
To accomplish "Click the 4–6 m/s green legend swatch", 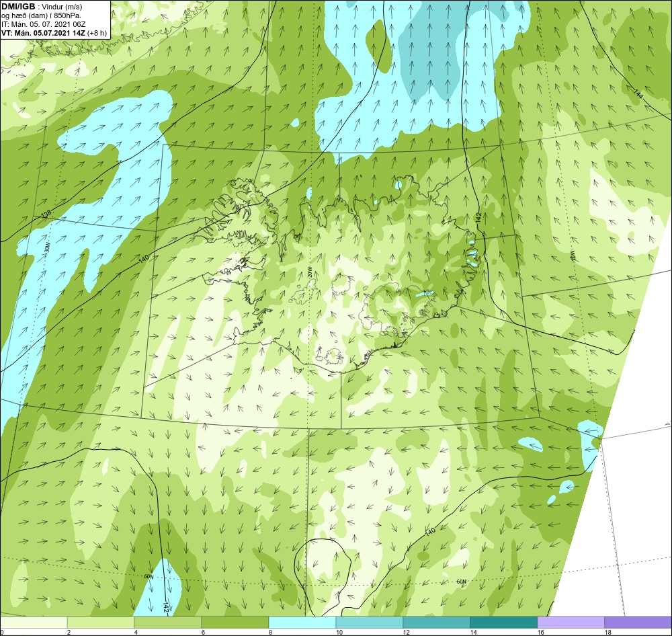I will [168, 623].
